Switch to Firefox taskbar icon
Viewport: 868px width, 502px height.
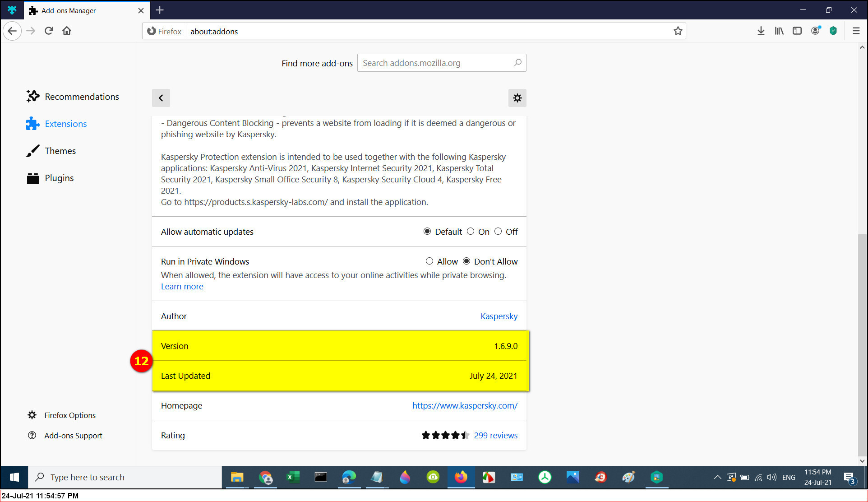[x=461, y=477]
